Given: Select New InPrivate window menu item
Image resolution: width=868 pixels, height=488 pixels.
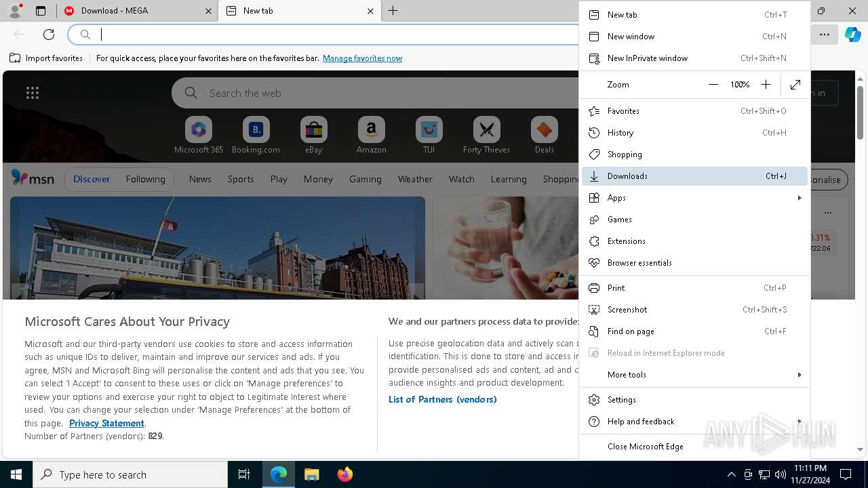Looking at the screenshot, I should tap(694, 58).
